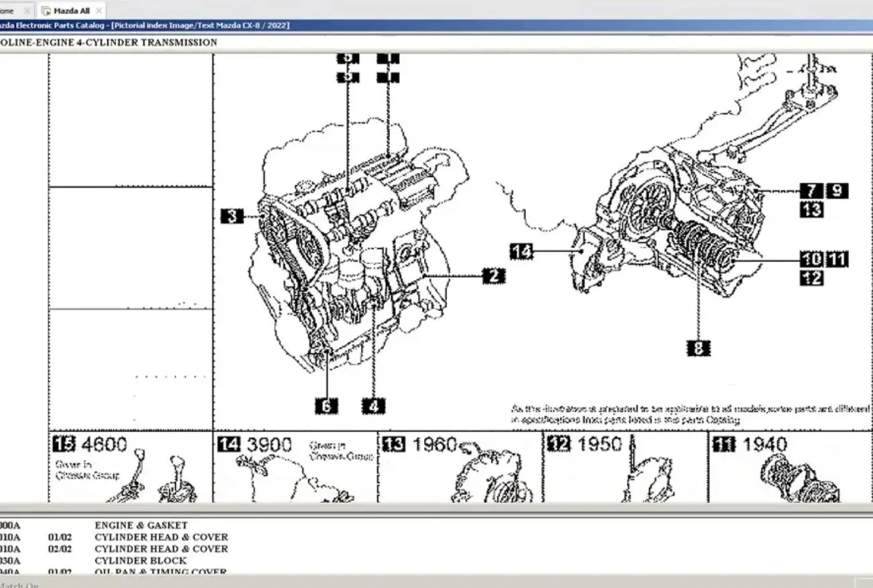Open thumbnail 12 group 1950
Viewport: 873px width, 588px height.
tap(625, 467)
